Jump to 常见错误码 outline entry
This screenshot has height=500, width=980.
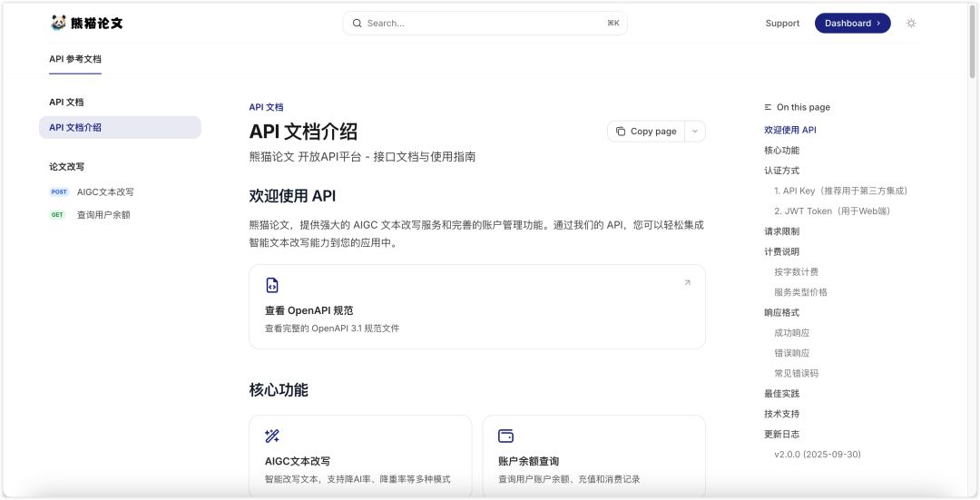(x=796, y=373)
